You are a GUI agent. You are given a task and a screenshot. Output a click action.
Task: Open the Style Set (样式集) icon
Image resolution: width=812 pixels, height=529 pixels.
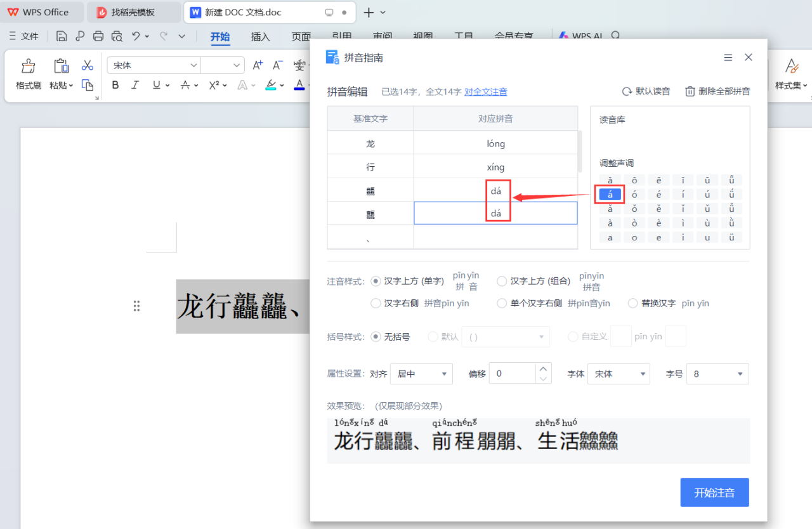tap(791, 65)
